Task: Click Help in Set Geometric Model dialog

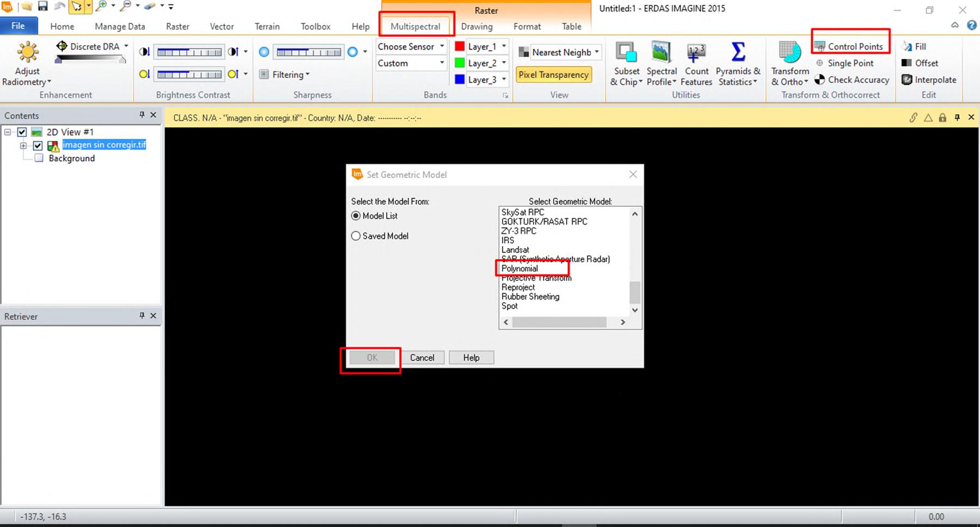Action: tap(471, 358)
